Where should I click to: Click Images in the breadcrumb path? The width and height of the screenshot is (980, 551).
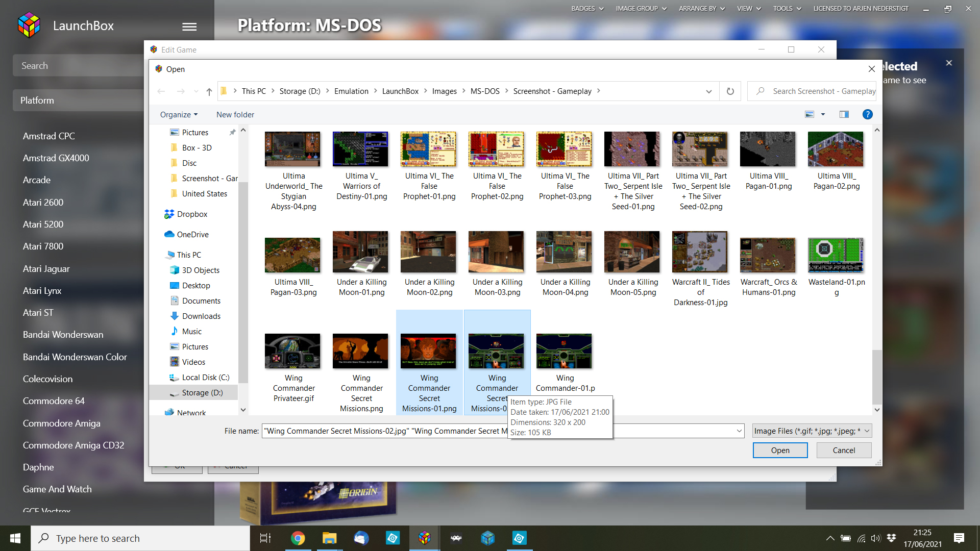coord(444,91)
